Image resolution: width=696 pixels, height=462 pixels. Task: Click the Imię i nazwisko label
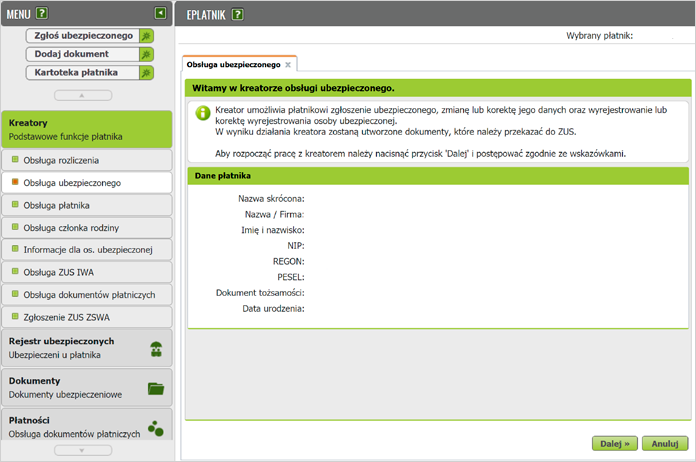273,230
